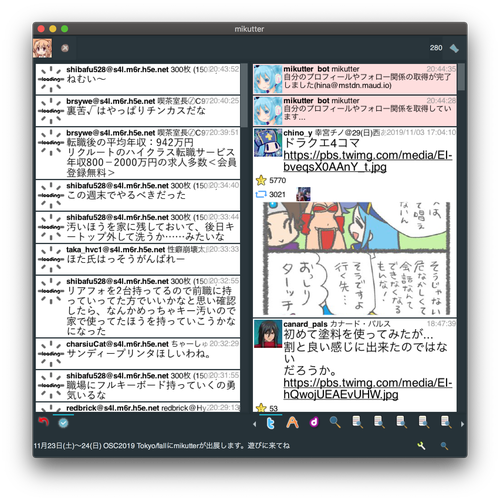
Task: Click the small magnifier in status bar
Action: [x=444, y=446]
